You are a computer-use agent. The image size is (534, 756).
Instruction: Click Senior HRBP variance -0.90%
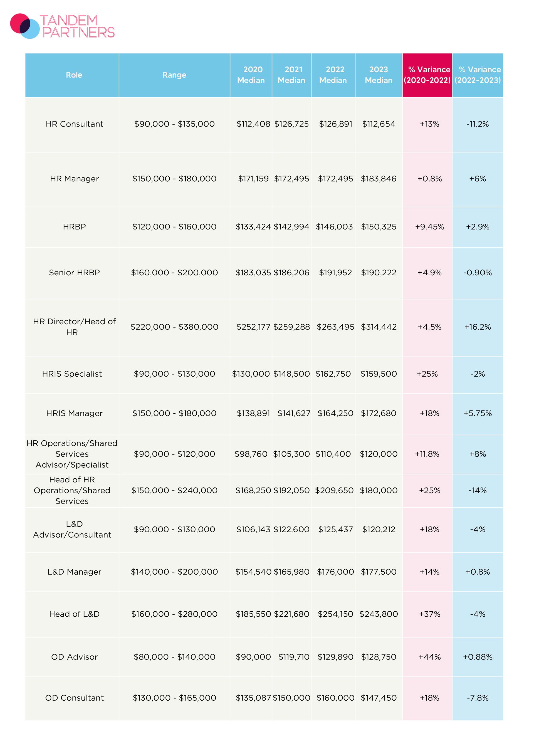477,273
